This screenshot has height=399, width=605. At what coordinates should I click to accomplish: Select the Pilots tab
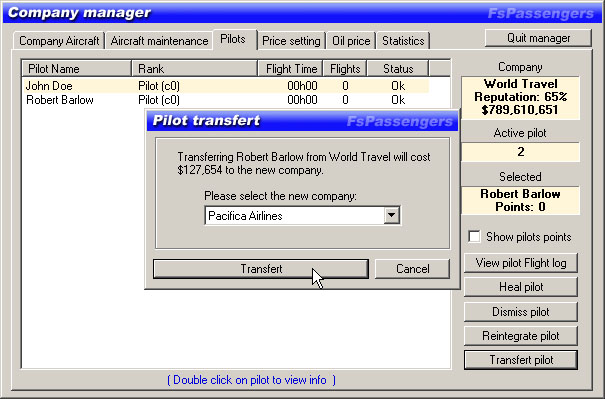click(x=233, y=39)
